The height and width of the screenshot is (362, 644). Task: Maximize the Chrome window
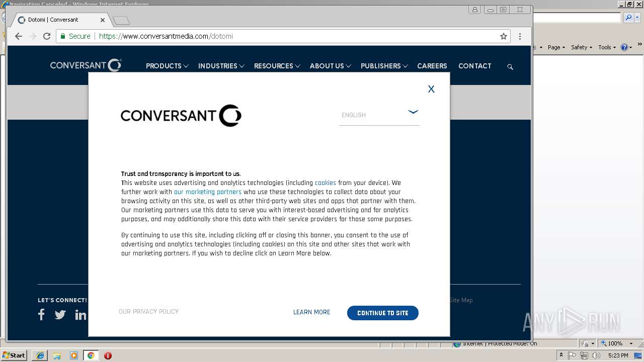503,10
